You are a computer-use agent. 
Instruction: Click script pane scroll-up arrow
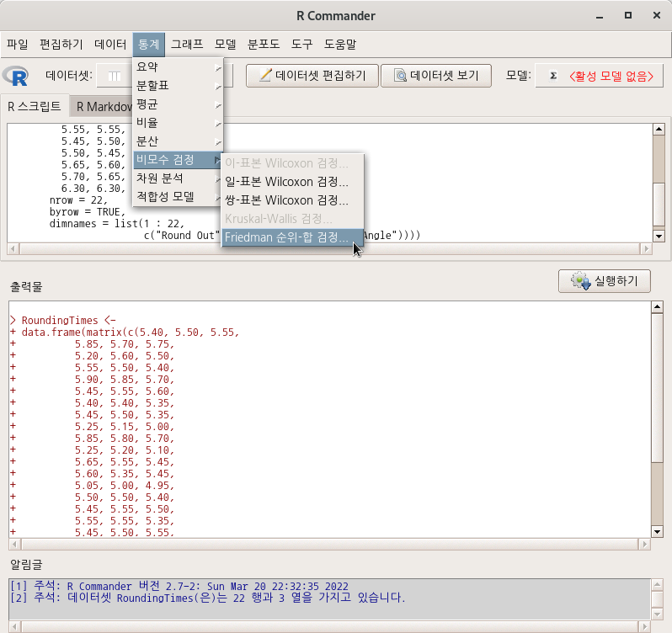659,129
